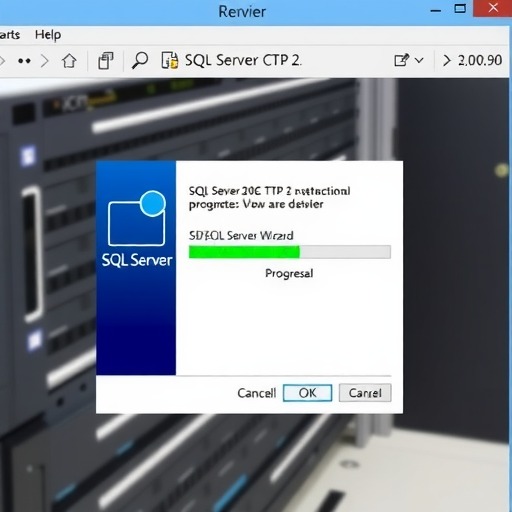
Task: Maximize the Rervier window
Action: (x=460, y=9)
